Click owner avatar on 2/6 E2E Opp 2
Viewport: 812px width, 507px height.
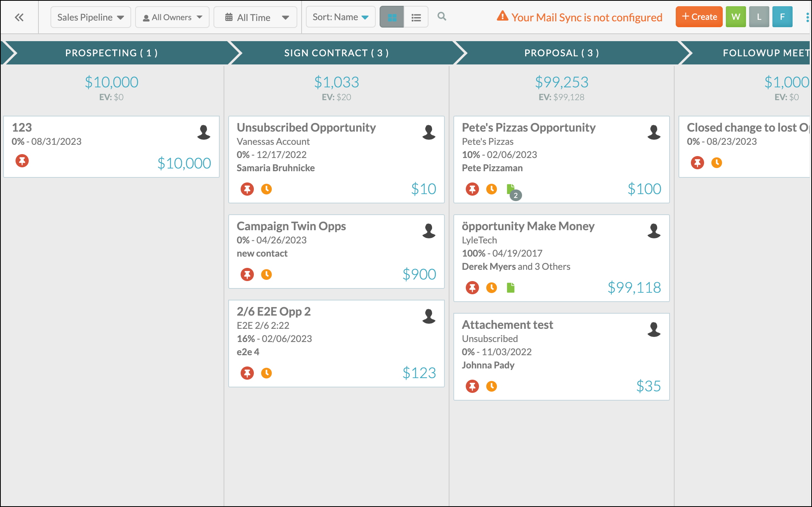tap(429, 316)
